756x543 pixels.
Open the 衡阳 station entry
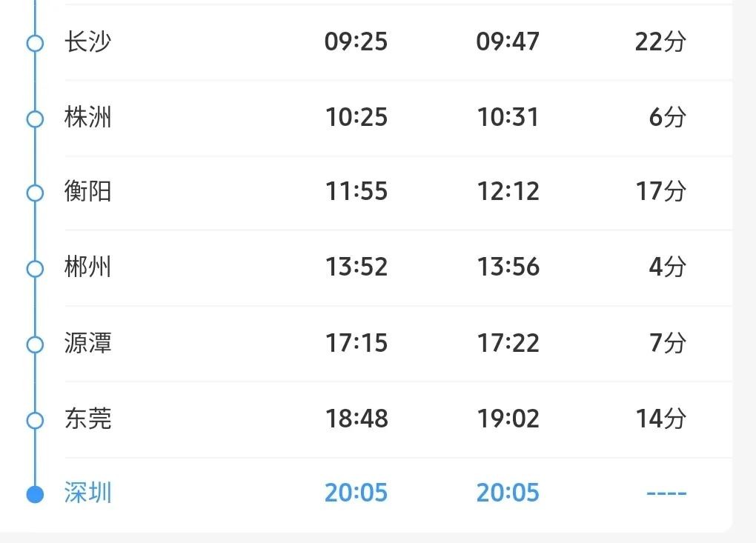coord(87,193)
